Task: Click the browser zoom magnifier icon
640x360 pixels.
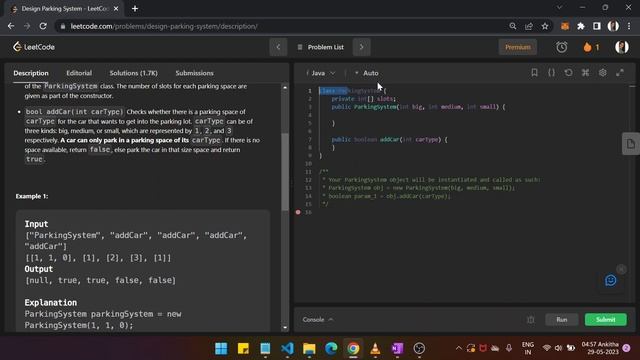Action: (x=513, y=26)
